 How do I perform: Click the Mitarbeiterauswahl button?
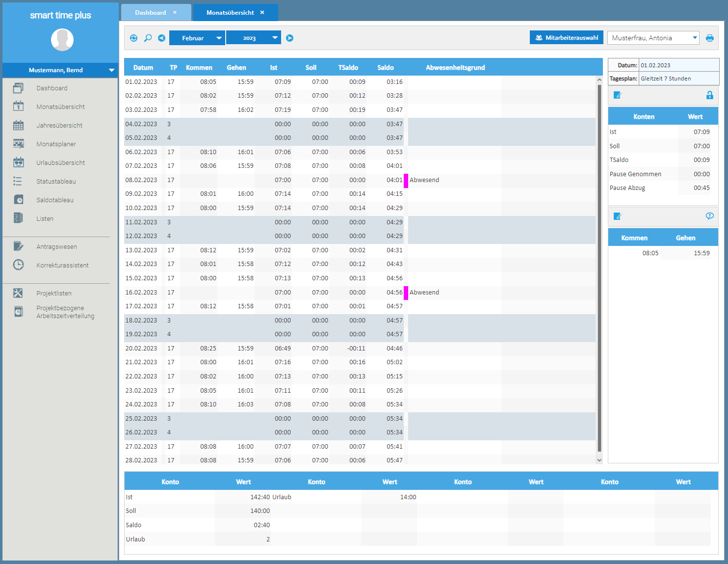click(566, 38)
